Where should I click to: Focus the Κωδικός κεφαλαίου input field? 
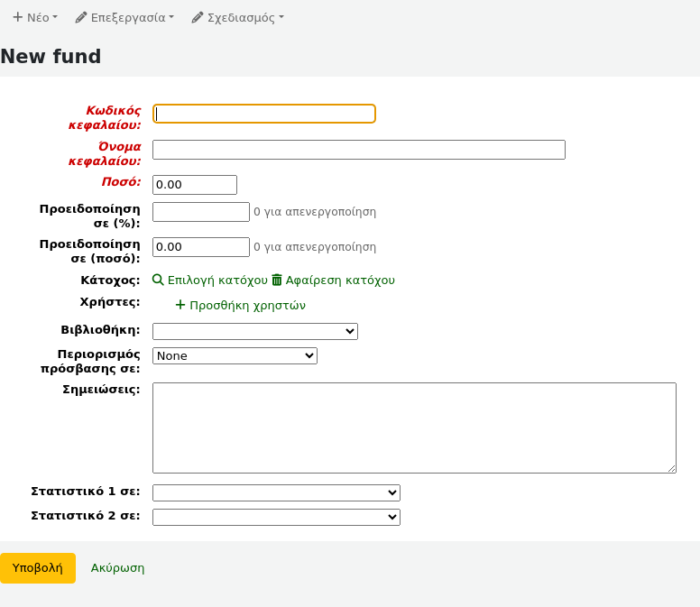pos(264,114)
